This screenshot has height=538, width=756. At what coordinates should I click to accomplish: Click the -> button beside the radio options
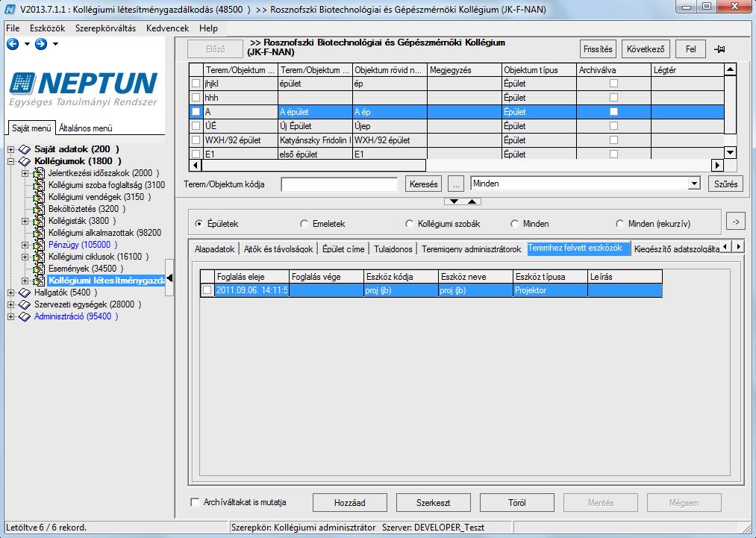coord(735,222)
